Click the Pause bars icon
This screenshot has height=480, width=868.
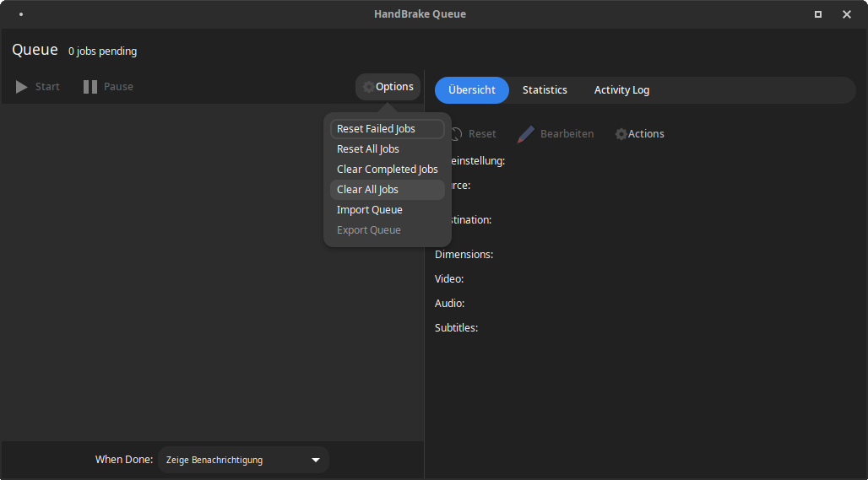coord(90,87)
